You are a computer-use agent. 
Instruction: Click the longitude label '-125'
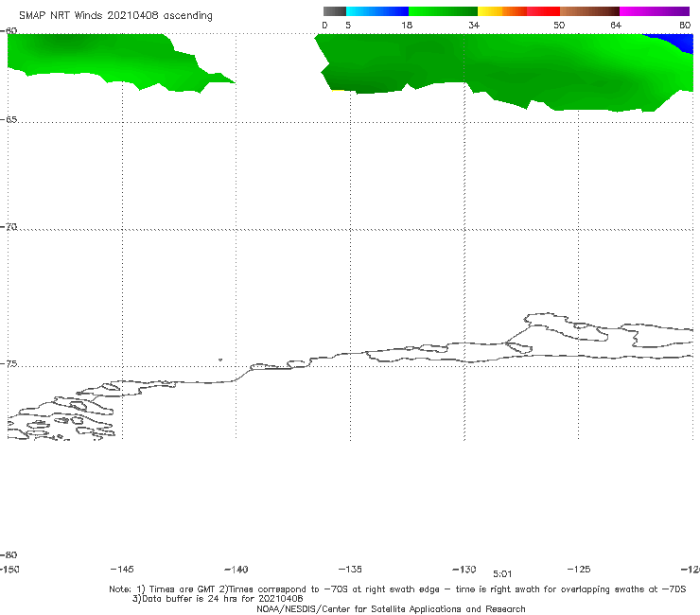(x=579, y=570)
